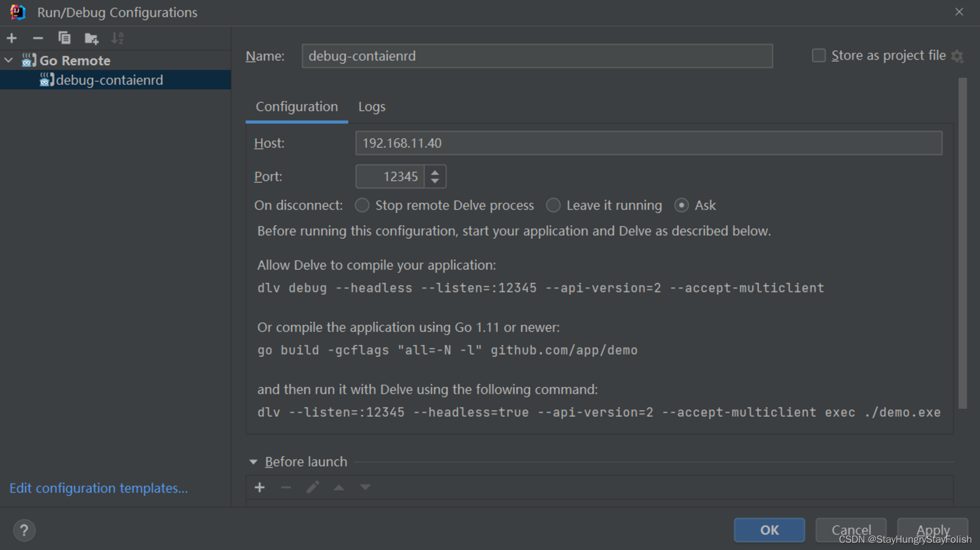Open Edit configuration templates link
This screenshot has height=550, width=980.
pyautogui.click(x=98, y=488)
